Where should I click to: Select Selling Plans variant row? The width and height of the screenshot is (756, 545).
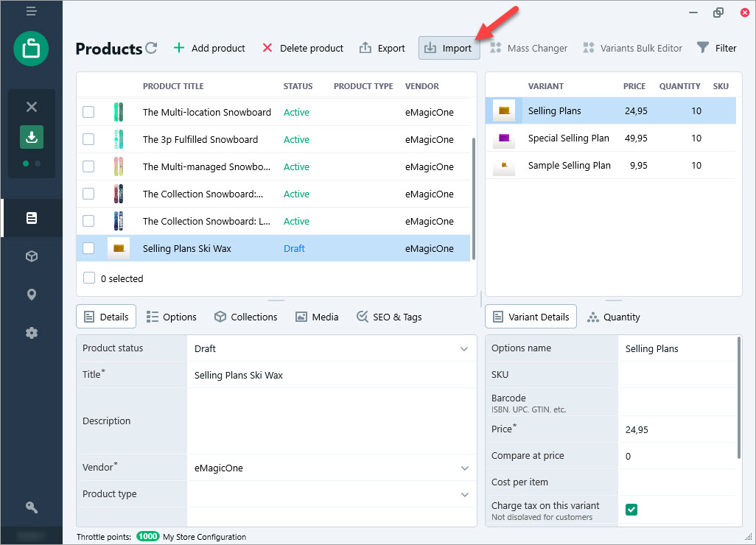tap(611, 110)
